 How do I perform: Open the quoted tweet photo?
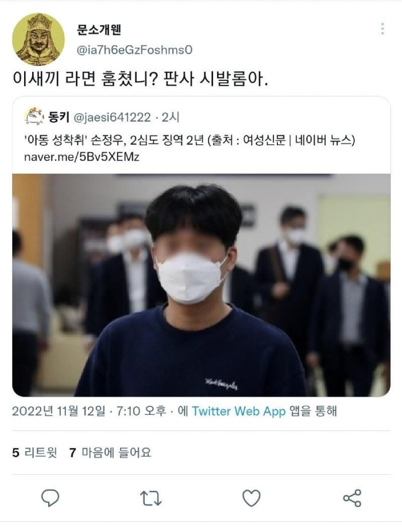click(x=202, y=285)
